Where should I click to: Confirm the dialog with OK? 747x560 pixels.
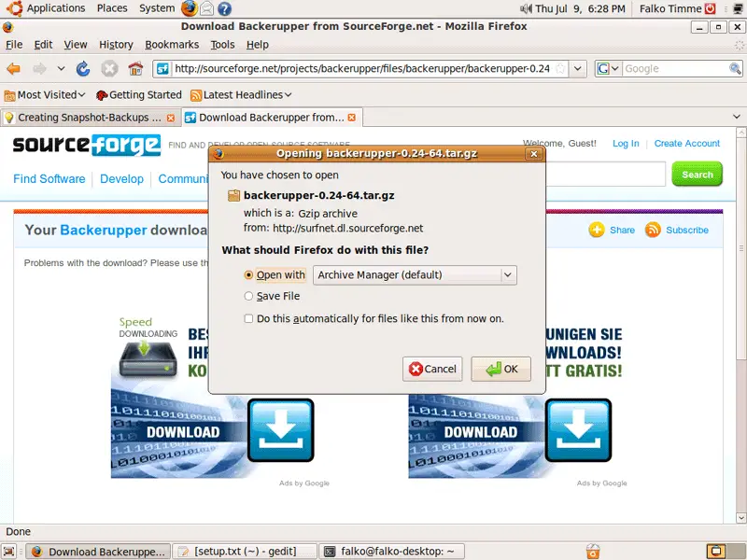point(500,369)
